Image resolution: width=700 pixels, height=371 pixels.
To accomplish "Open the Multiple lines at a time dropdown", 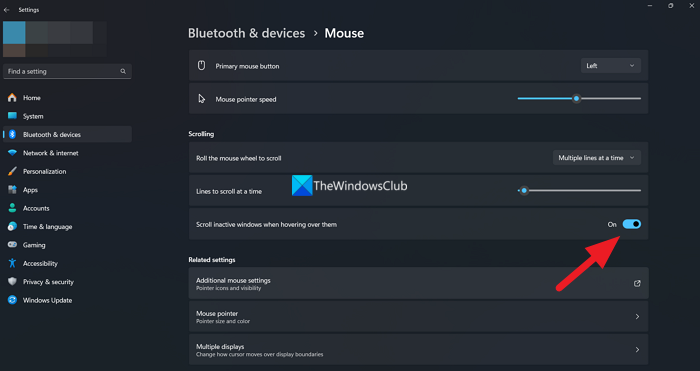I will [x=596, y=158].
